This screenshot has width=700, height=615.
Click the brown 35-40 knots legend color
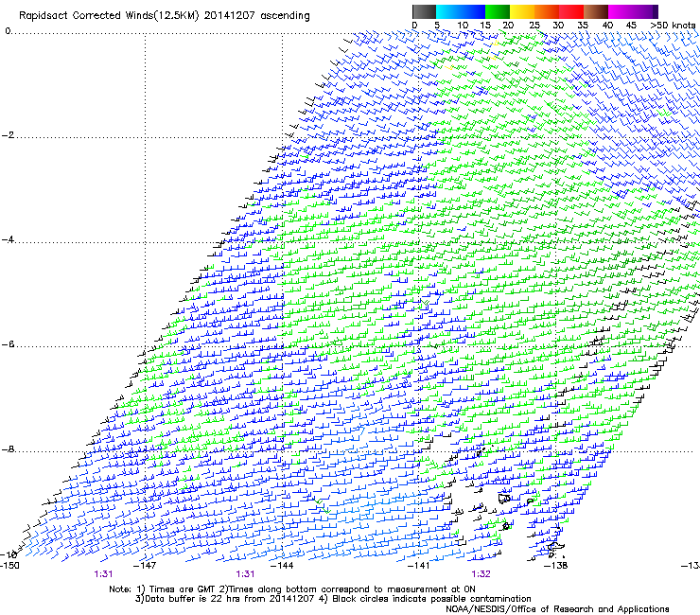pyautogui.click(x=596, y=11)
